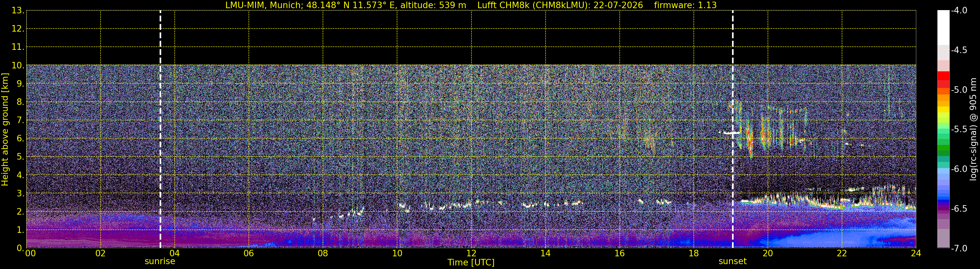The image size is (980, 269).
Task: Click the 20 hour tick label
Action: (768, 253)
